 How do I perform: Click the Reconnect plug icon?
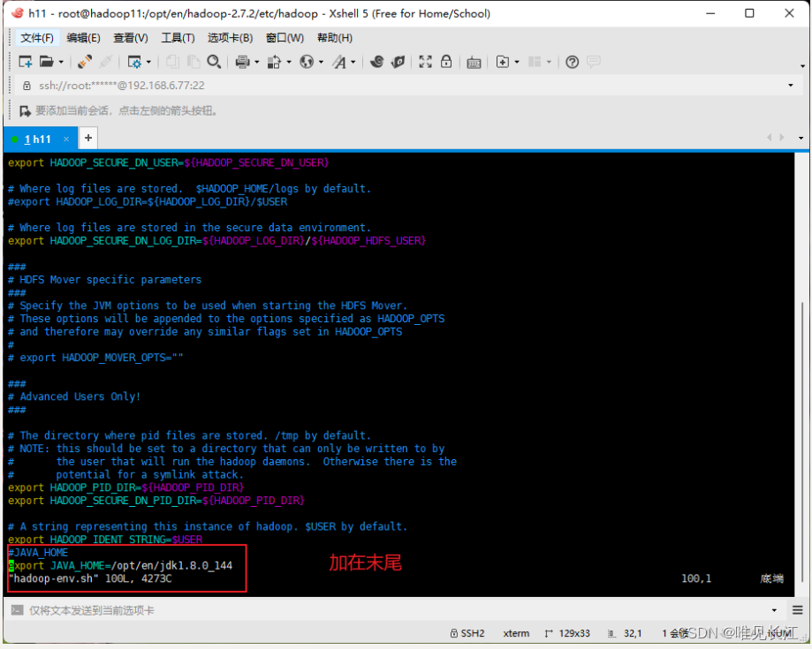coord(85,62)
